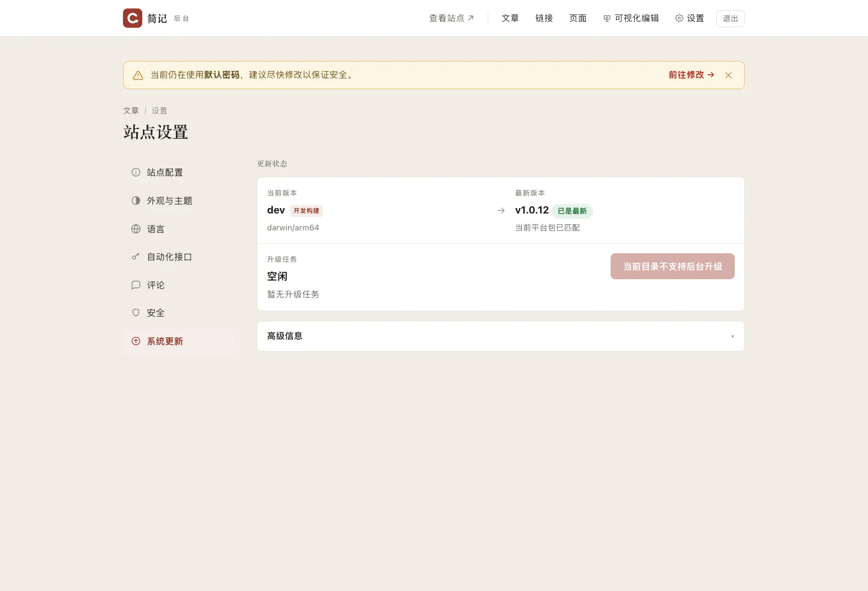The image size is (868, 591).
Task: Dismiss the default password warning banner
Action: [728, 75]
